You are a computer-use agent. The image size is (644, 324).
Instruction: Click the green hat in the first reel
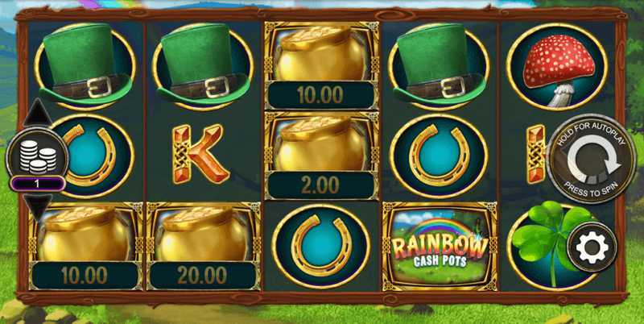[85, 66]
